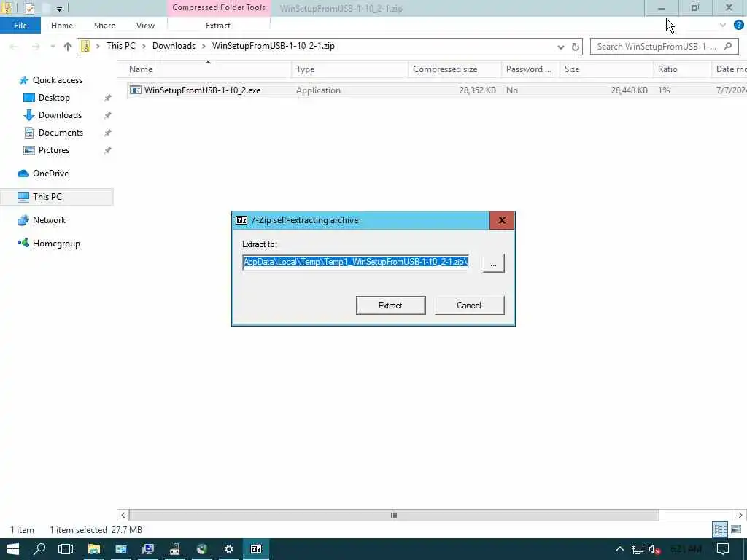
Task: Sort by the Type column header
Action: point(349,69)
